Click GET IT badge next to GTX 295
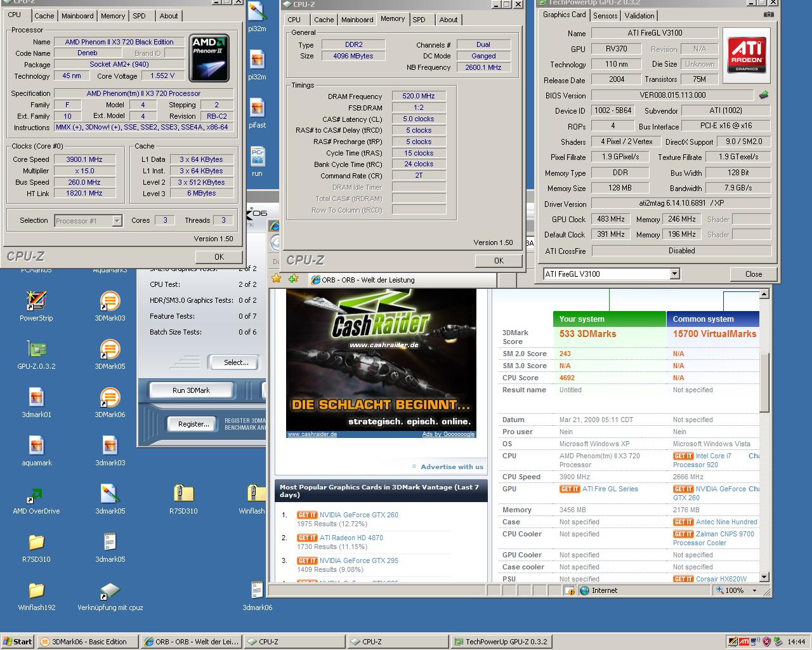Viewport: 812px width, 650px height. pos(307,560)
